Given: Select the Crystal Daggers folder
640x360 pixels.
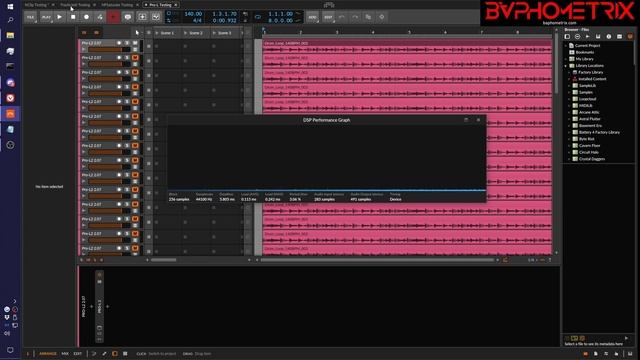Looking at the screenshot, I should click(592, 159).
